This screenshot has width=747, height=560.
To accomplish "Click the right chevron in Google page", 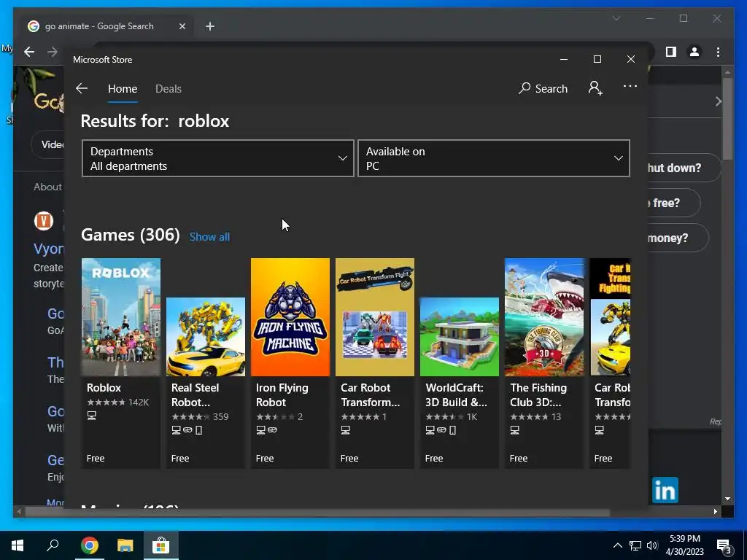I will (719, 101).
